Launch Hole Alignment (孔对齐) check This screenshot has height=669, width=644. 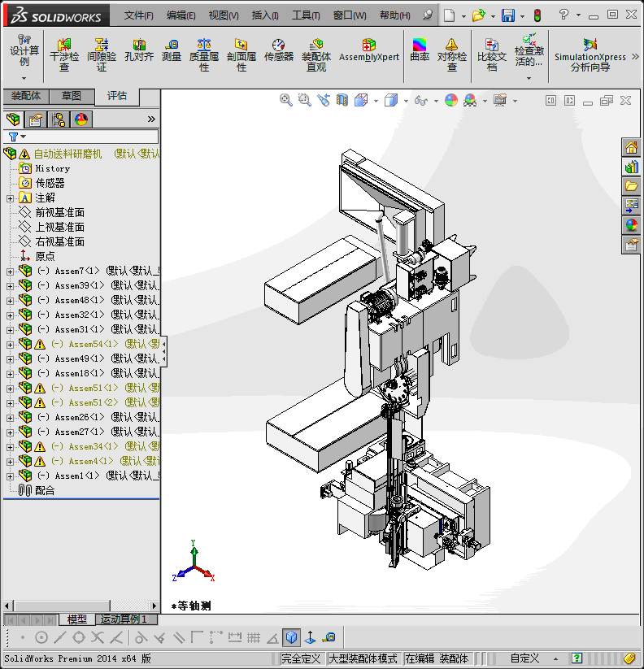[x=139, y=50]
